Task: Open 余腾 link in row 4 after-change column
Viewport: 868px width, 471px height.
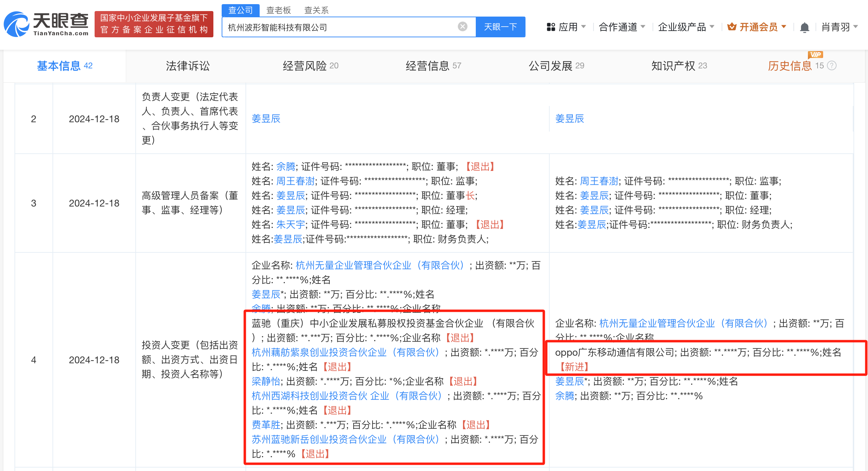Action: (x=565, y=396)
